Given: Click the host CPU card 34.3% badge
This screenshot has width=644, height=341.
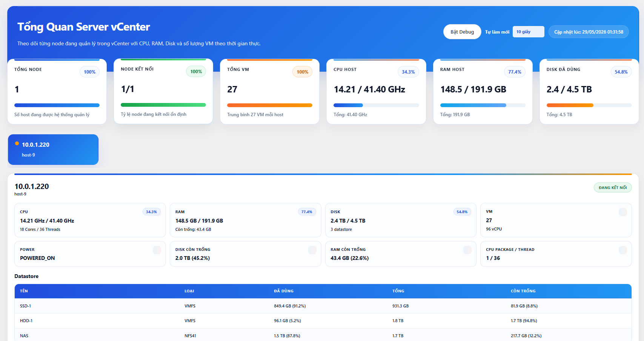Looking at the screenshot, I should [x=151, y=212].
